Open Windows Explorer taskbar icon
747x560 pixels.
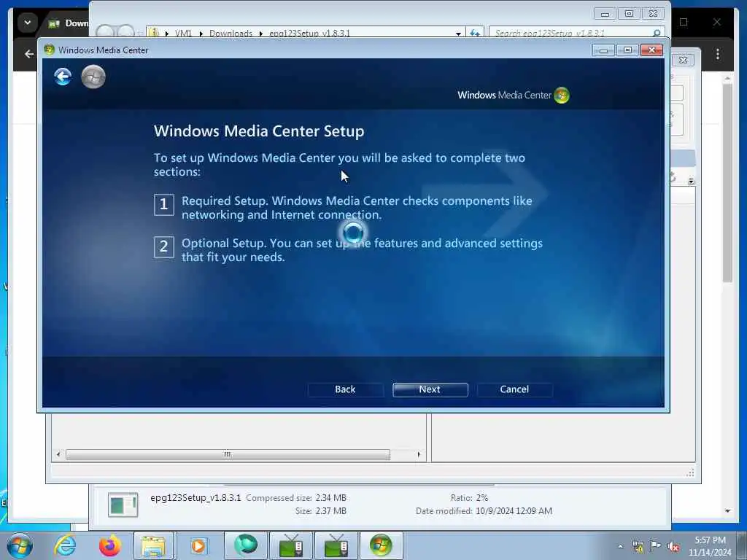(x=153, y=545)
